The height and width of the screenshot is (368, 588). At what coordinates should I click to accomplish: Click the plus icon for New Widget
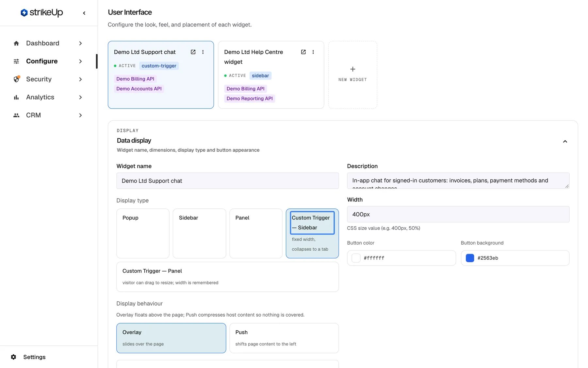(x=353, y=69)
